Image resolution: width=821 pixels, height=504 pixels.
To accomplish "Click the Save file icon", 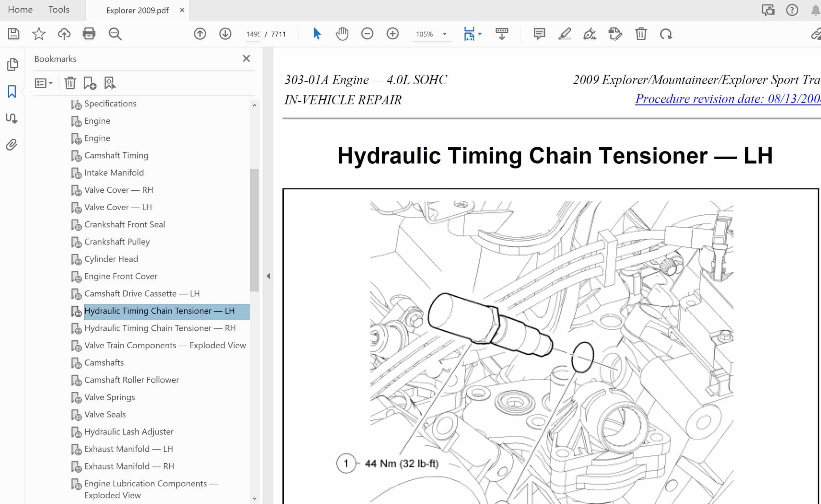I will [x=13, y=34].
